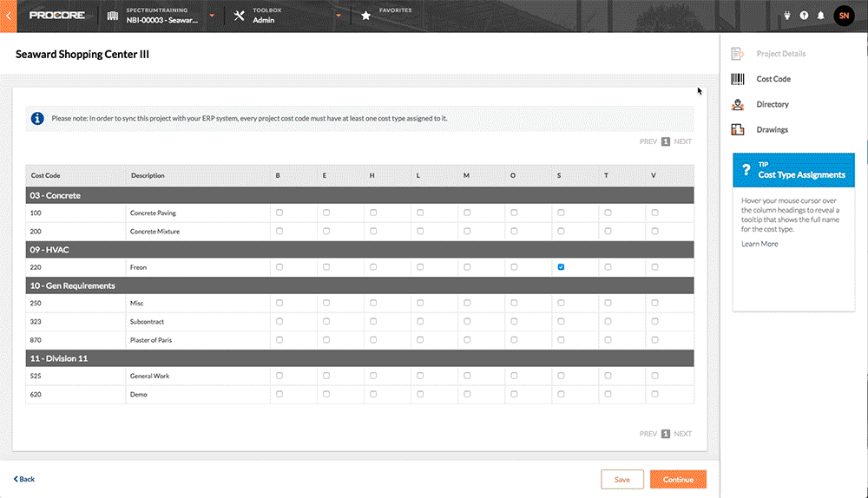Check the L checkbox for Subcontract

419,322
